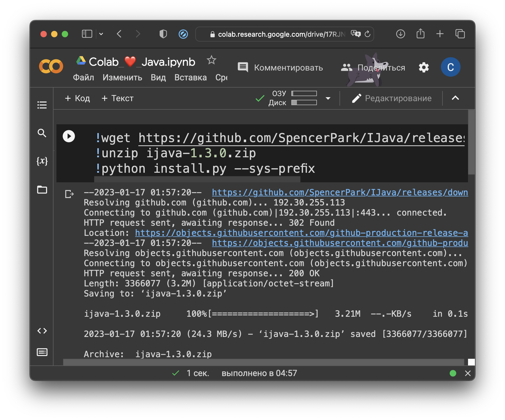Share the notebook with Поделиться
Screen dimensions: 505x420
[x=373, y=68]
